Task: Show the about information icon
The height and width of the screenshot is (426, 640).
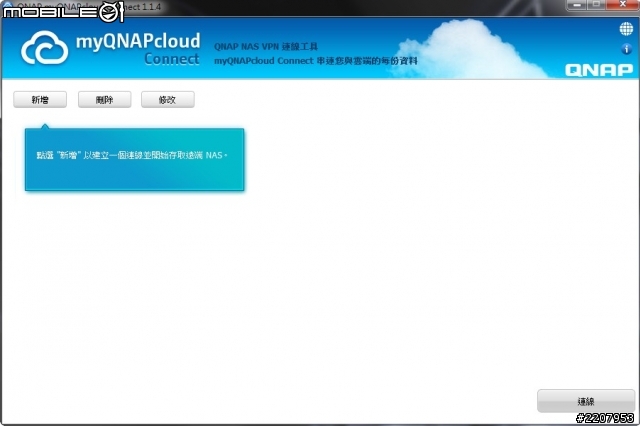Action: point(626,49)
